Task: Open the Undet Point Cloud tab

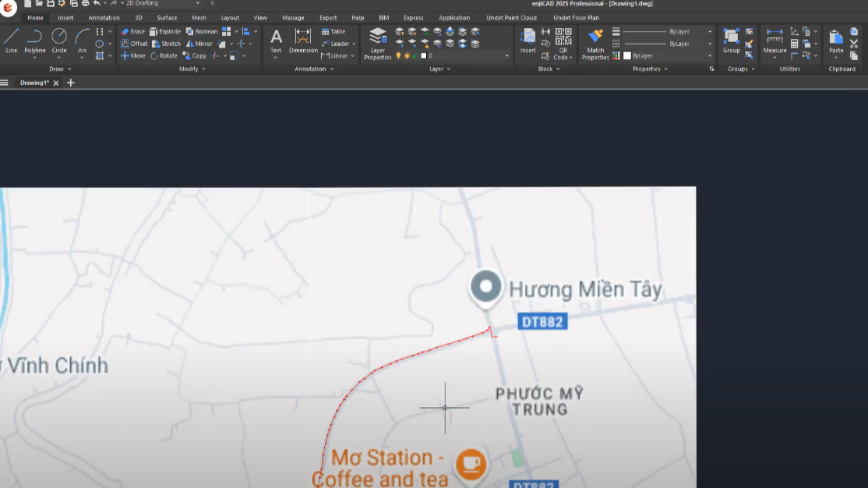Action: pyautogui.click(x=511, y=18)
